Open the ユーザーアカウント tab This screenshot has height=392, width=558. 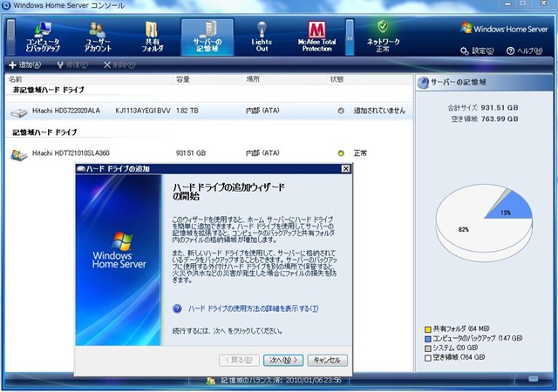tap(98, 37)
